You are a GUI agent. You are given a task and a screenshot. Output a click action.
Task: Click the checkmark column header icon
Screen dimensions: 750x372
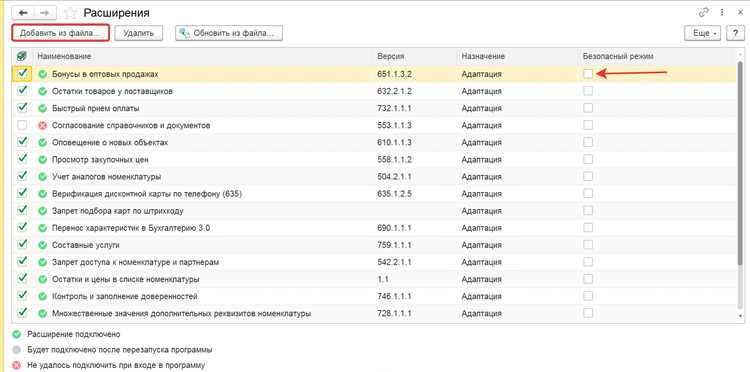[x=22, y=56]
